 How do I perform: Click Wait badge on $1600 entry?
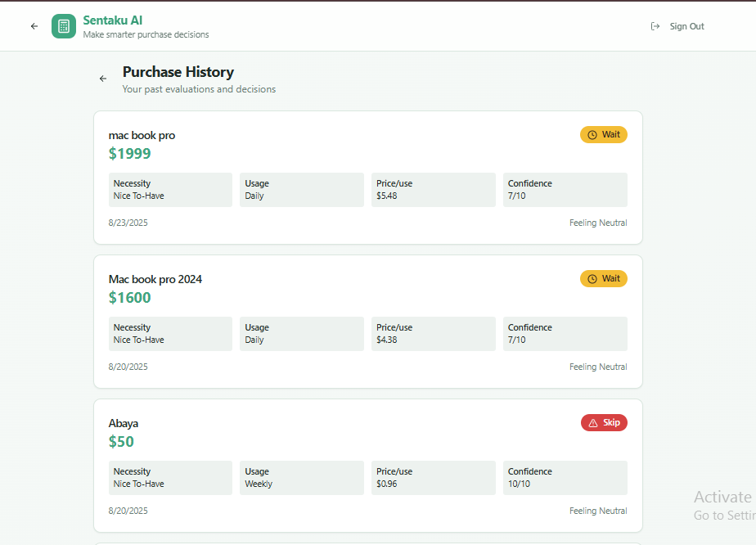click(604, 279)
